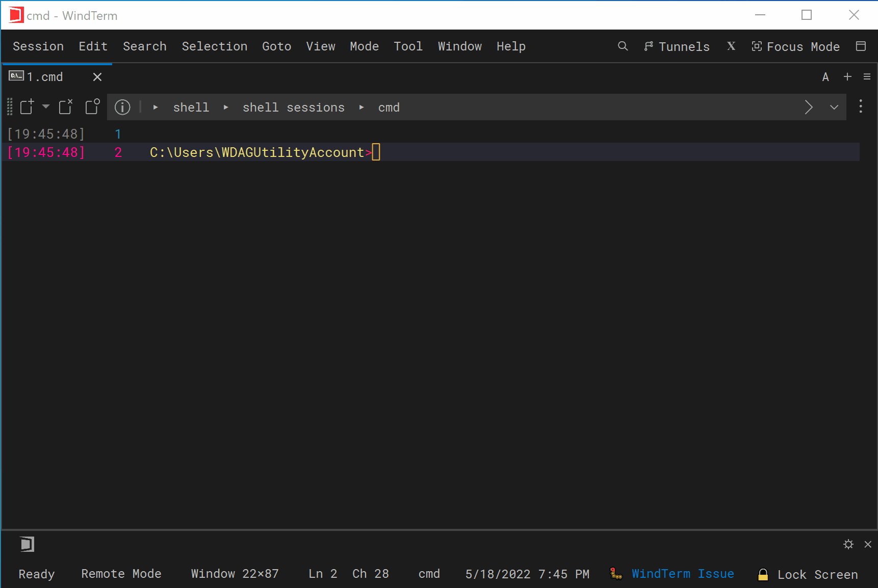Click the 5/18/2022 7:45 PM date-time
The image size is (878, 588).
point(527,574)
